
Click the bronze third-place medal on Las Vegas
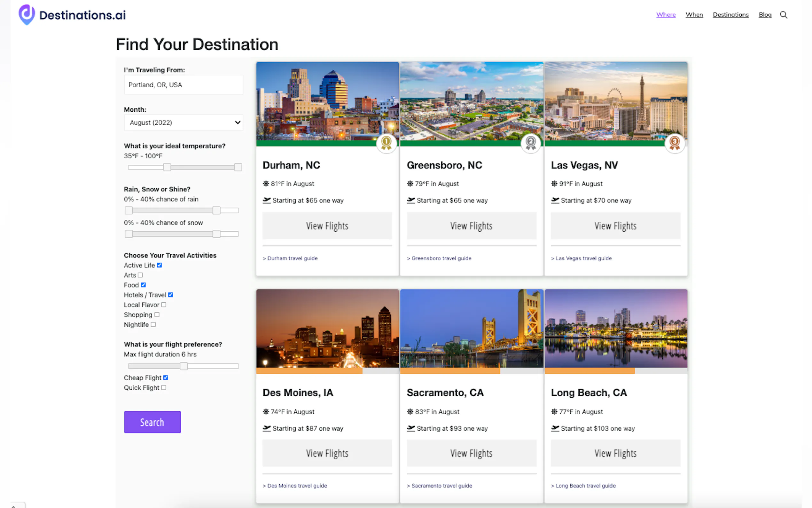coord(674,143)
